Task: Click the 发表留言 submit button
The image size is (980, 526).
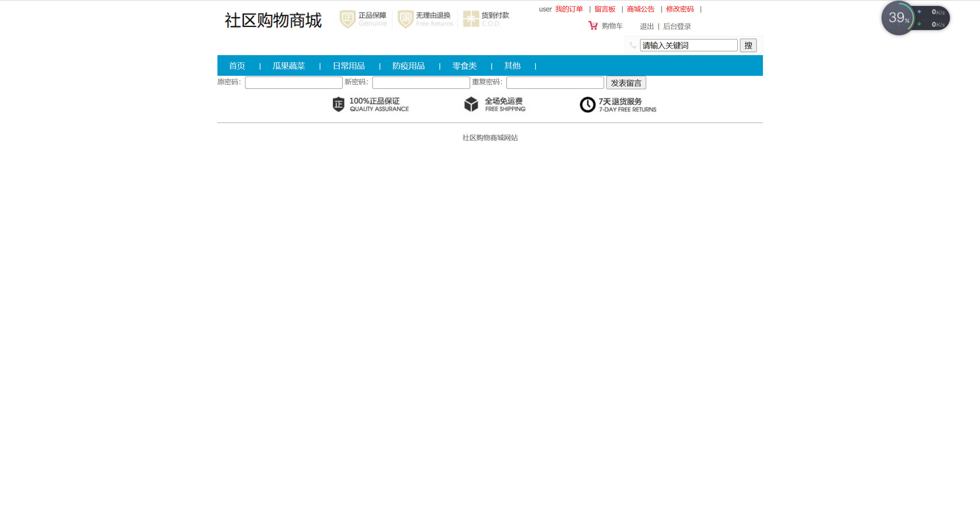Action: (626, 82)
